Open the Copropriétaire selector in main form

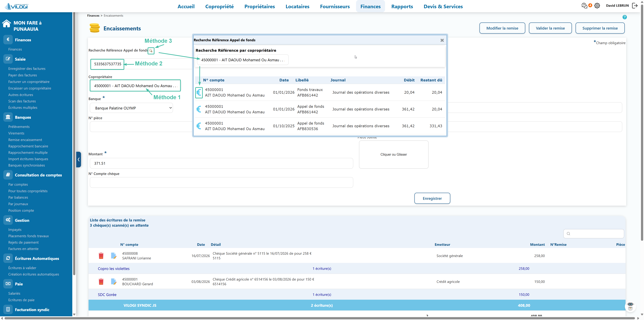pos(135,86)
